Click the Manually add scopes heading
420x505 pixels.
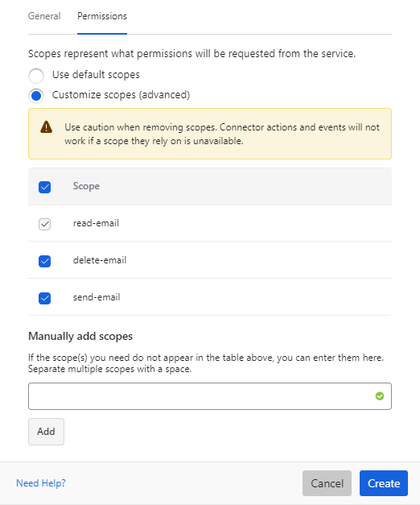click(x=80, y=336)
